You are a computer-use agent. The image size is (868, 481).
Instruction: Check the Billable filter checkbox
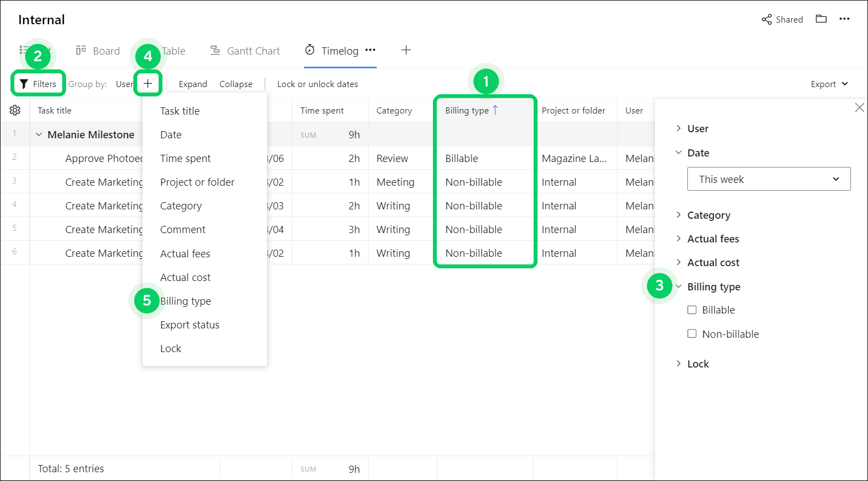click(692, 310)
